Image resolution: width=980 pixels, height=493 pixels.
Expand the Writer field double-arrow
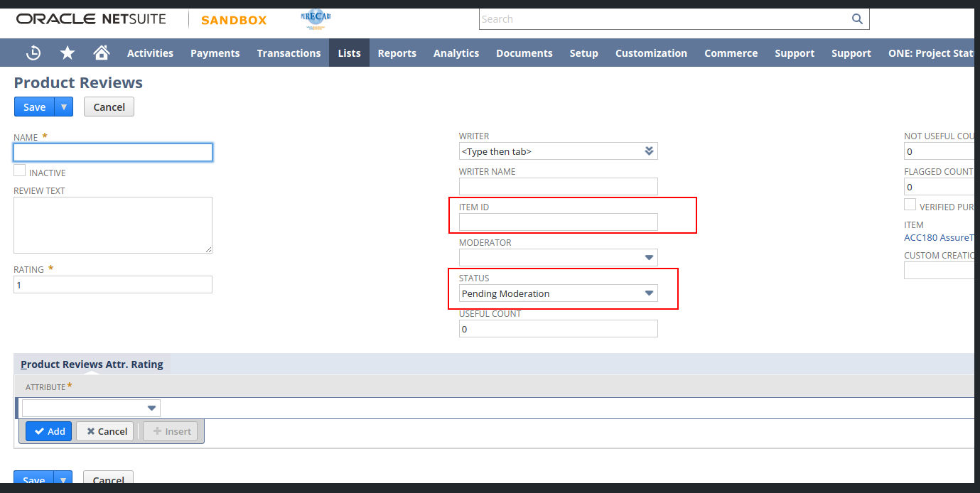[648, 151]
